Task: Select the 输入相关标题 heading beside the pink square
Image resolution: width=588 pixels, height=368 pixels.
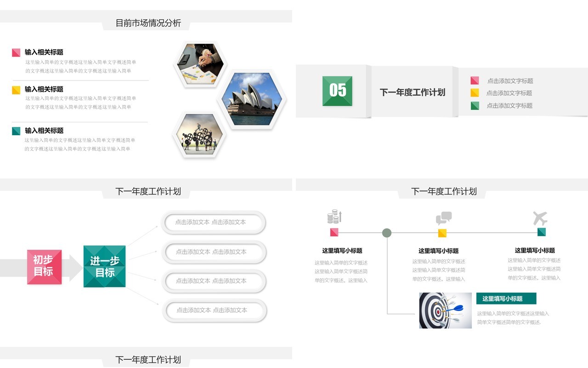Action: tap(44, 52)
